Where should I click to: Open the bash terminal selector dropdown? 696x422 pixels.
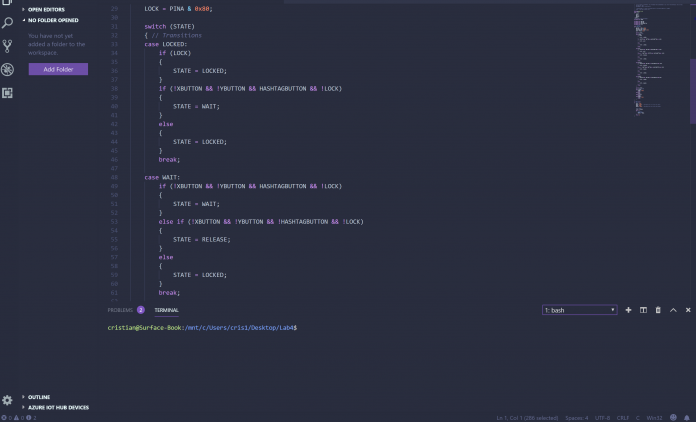point(580,310)
